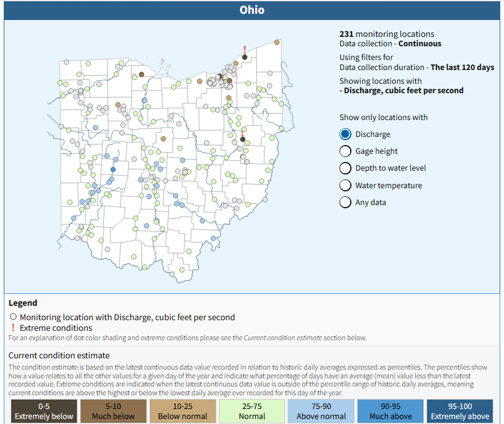Click the Ohio title header bar

click(x=252, y=10)
